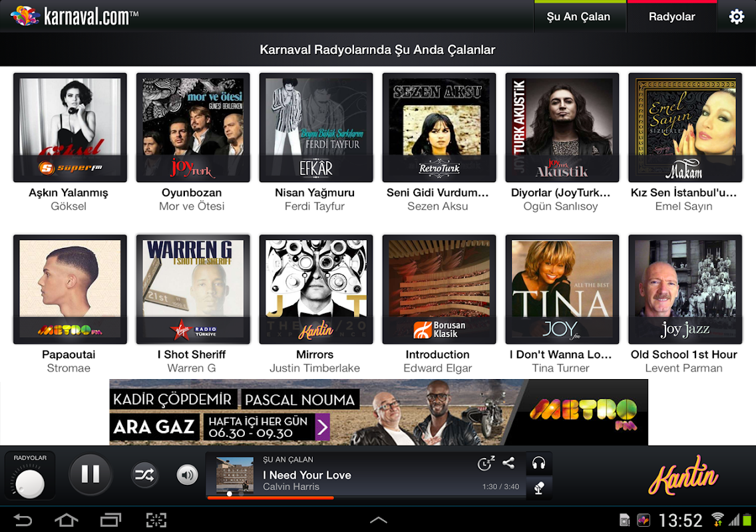
Task: Turn the Radyolar dial knob
Action: pos(30,483)
